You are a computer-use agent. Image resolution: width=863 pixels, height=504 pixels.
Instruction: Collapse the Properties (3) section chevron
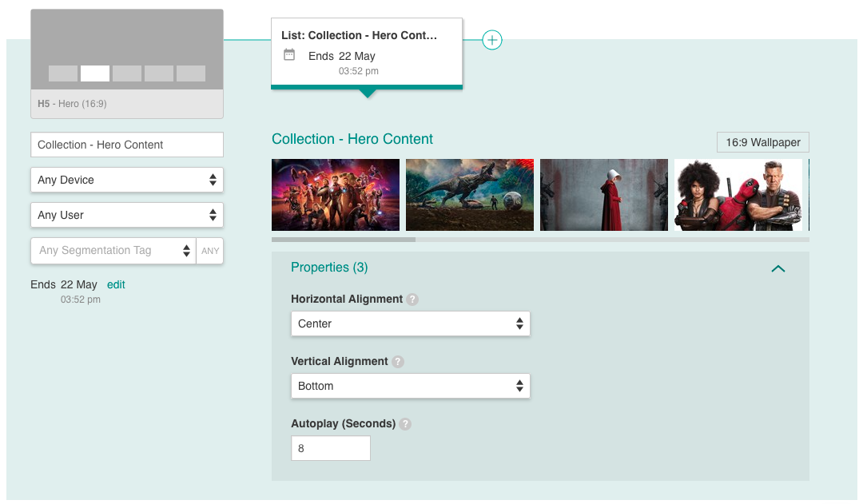pyautogui.click(x=778, y=268)
